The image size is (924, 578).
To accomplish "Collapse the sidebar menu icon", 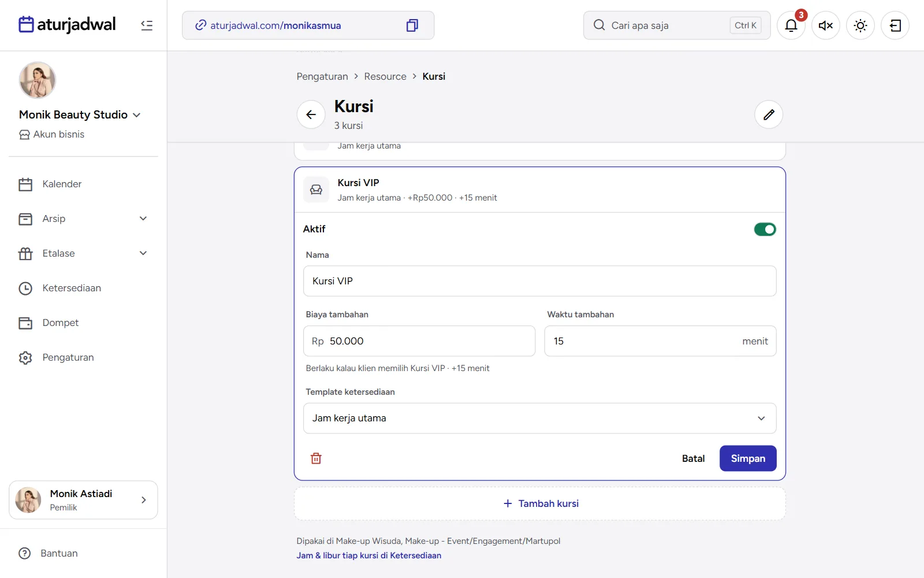I will 147,25.
